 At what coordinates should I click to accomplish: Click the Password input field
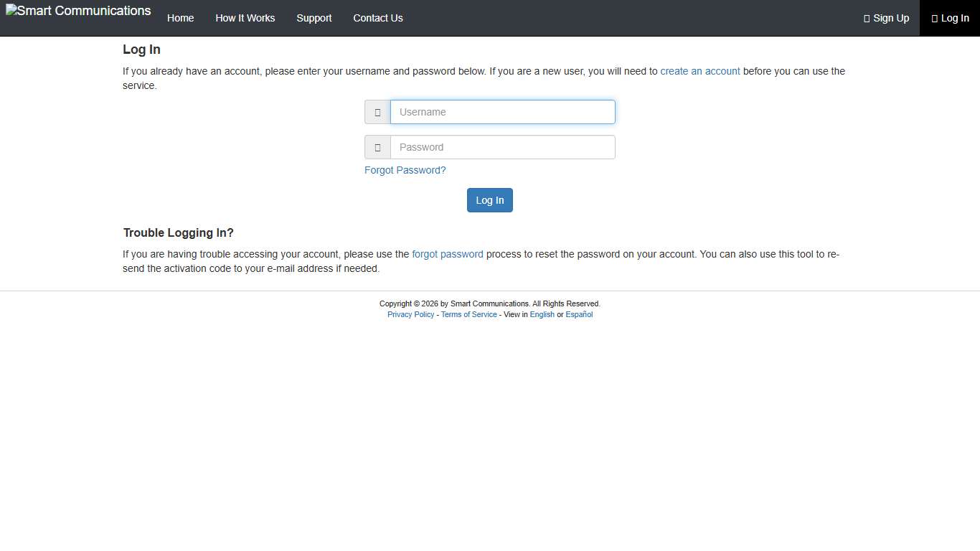[x=502, y=147]
